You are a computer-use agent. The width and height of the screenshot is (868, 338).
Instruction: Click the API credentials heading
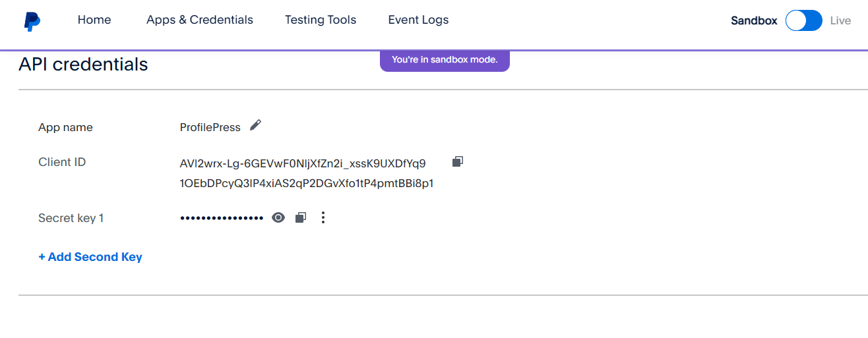tap(83, 64)
